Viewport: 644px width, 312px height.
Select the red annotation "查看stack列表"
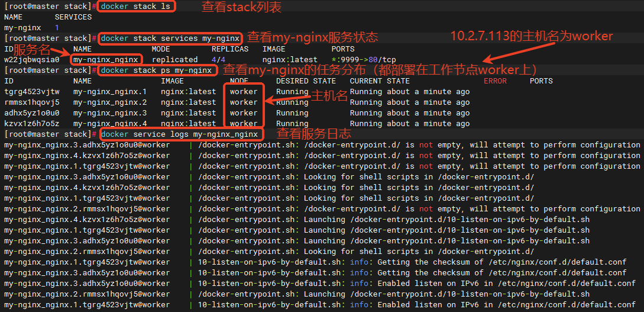(241, 7)
